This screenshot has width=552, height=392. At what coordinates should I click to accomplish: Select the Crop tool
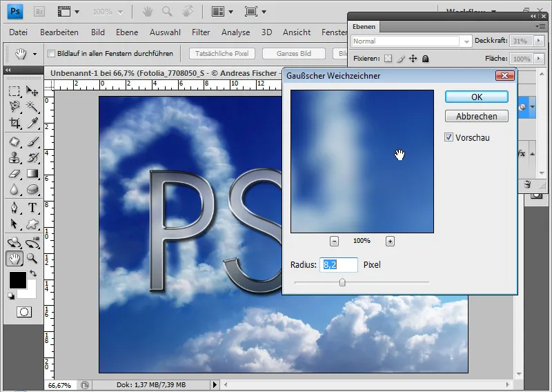click(x=14, y=123)
